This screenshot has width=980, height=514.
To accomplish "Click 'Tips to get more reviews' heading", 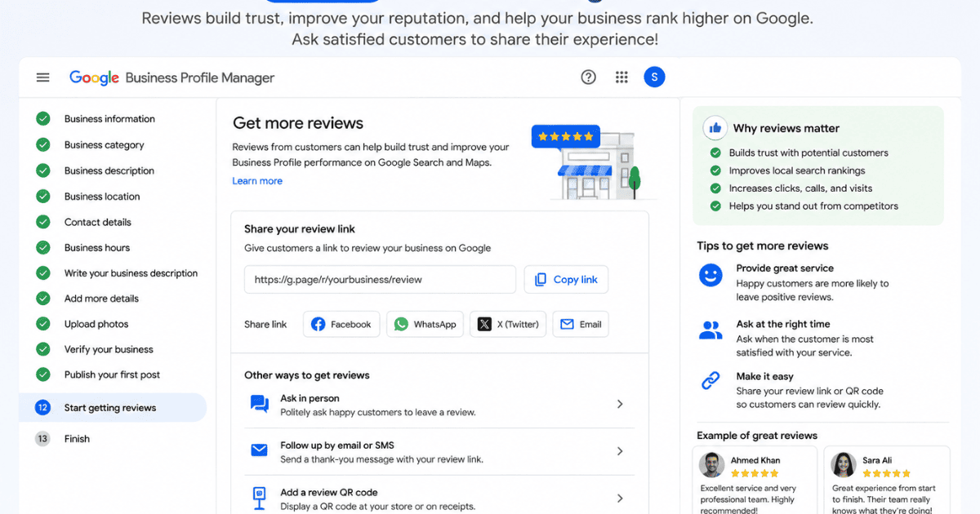I will point(763,246).
